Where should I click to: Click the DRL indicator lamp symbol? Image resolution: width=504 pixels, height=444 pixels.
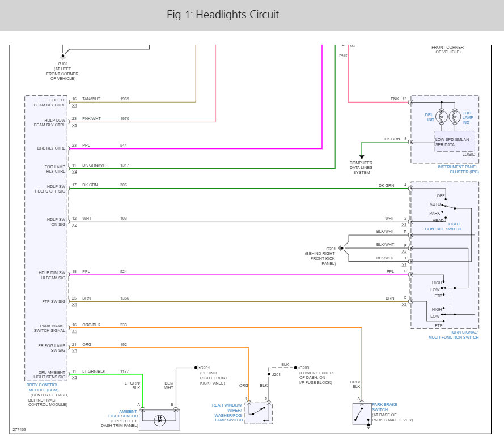441,117
